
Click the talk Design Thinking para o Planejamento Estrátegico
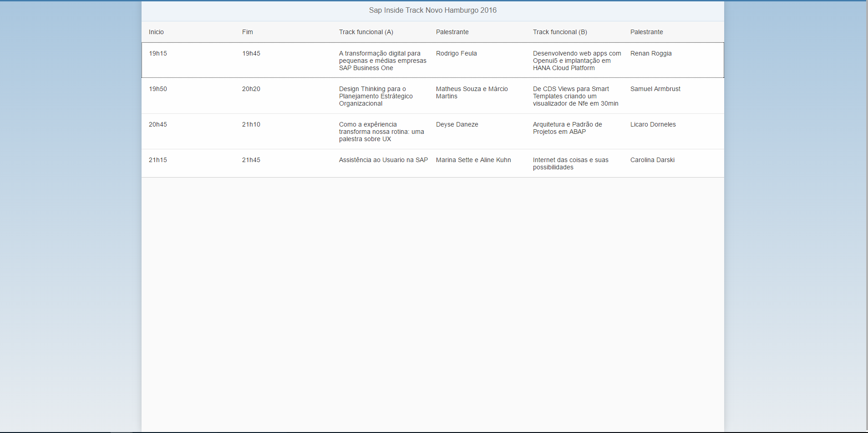(x=376, y=96)
